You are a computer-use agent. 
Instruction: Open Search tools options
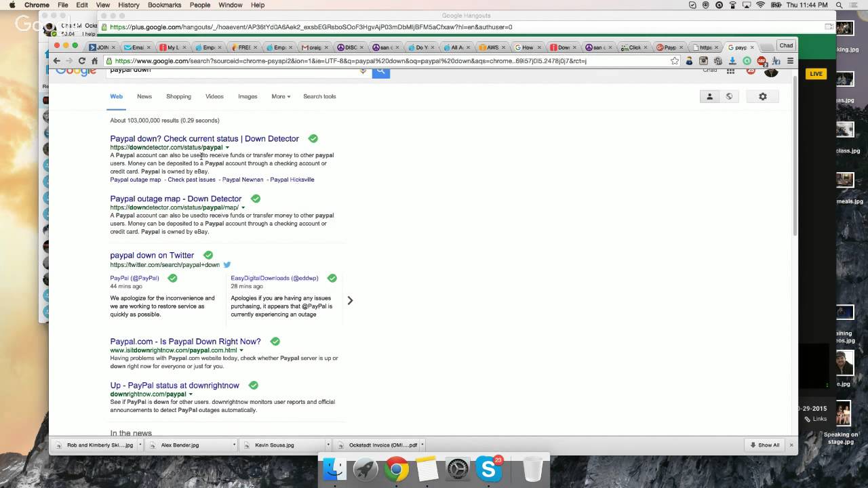click(x=319, y=96)
